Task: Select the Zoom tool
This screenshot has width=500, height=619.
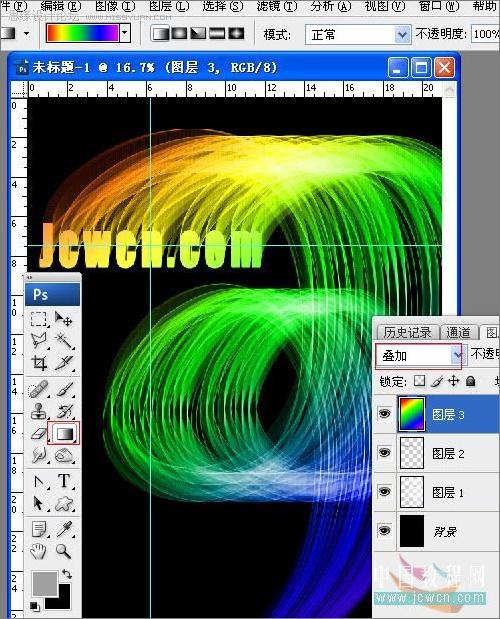Action: [x=64, y=551]
